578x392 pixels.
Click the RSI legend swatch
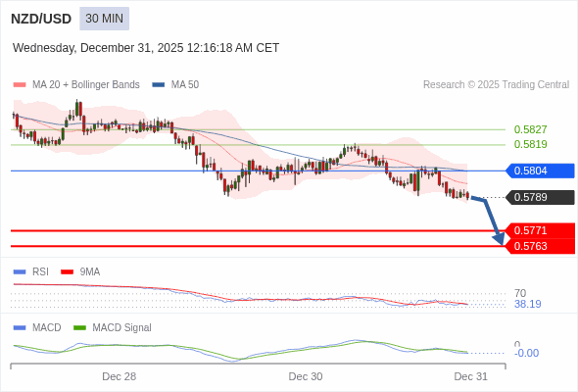click(20, 272)
